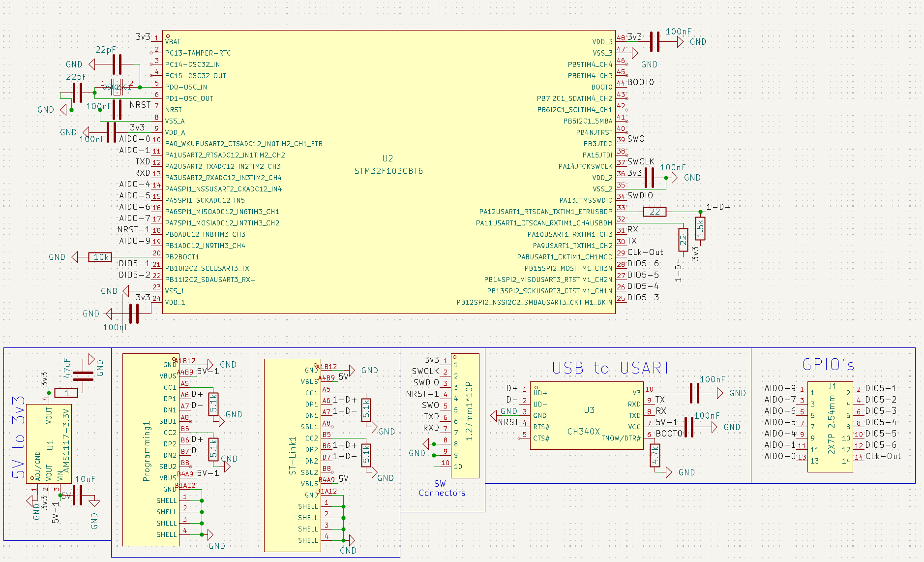This screenshot has width=924, height=562.
Task: Click the SW Connectors label
Action: [x=442, y=488]
